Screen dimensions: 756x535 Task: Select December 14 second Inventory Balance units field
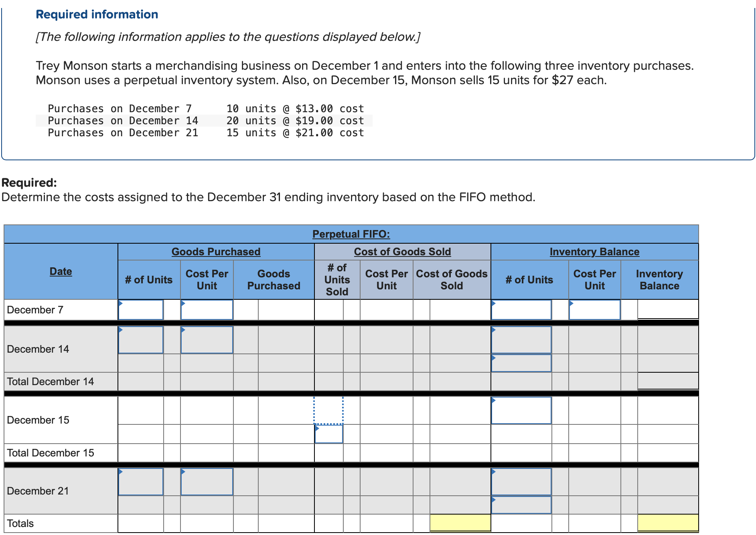click(521, 363)
